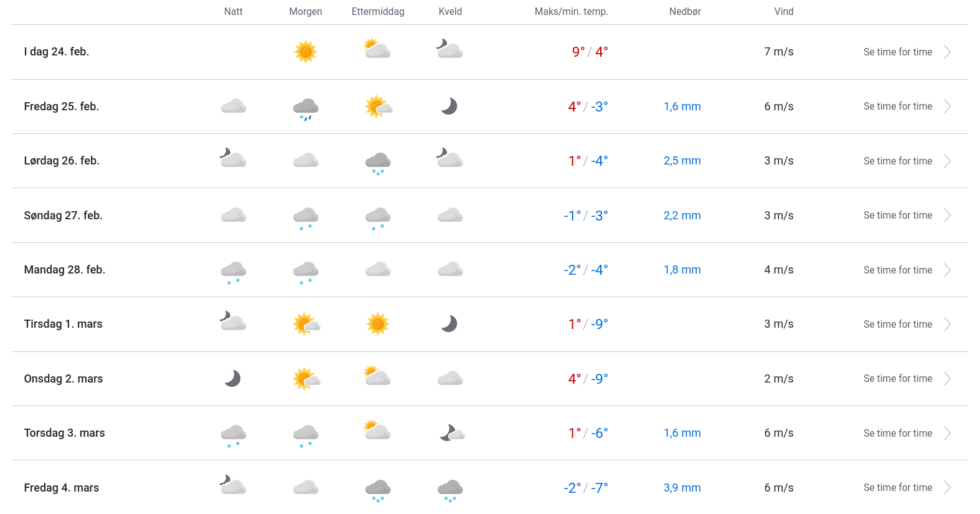Viewport: 980px width, 514px height.
Task: Click Friday 25 Feb morning sleet icon
Action: 306,108
